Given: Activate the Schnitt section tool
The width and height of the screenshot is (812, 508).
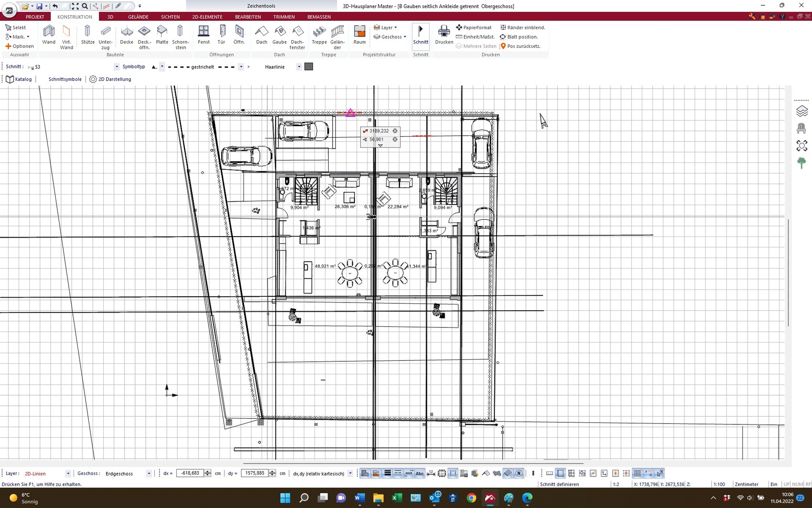Looking at the screenshot, I should (x=420, y=35).
